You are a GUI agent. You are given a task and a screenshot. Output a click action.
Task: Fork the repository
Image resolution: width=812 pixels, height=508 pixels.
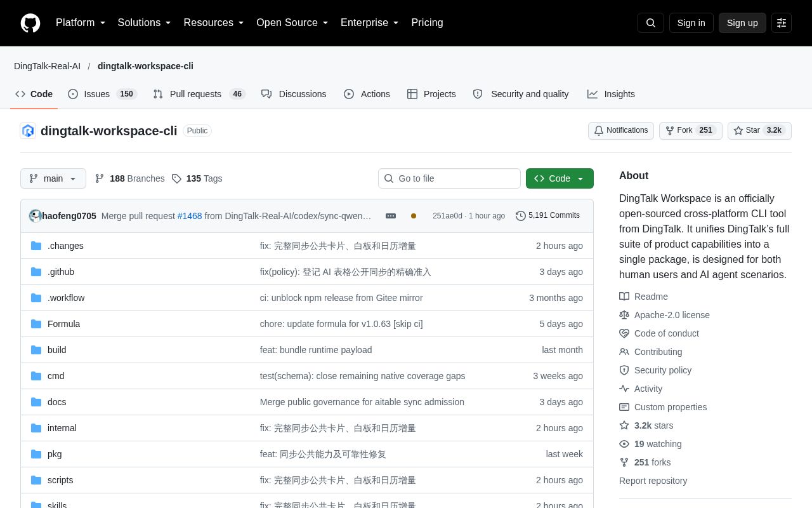pos(691,130)
